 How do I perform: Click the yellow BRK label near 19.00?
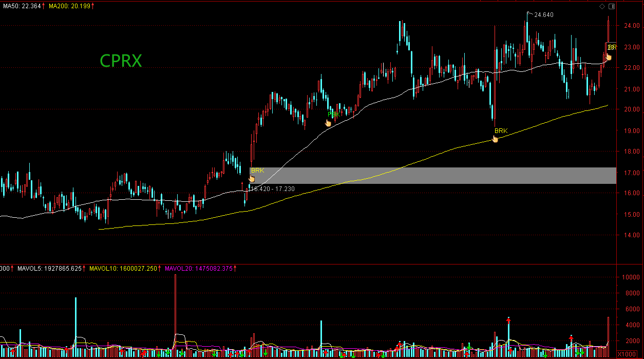point(501,131)
